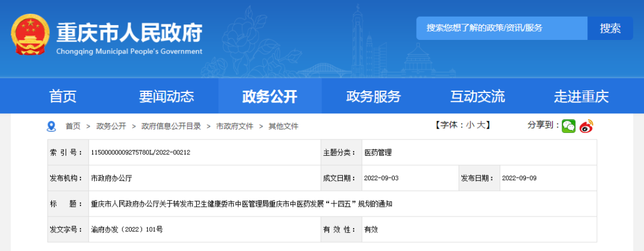
Task: Click document number 渝府办发〔2022〕101号
Action: coord(127,230)
